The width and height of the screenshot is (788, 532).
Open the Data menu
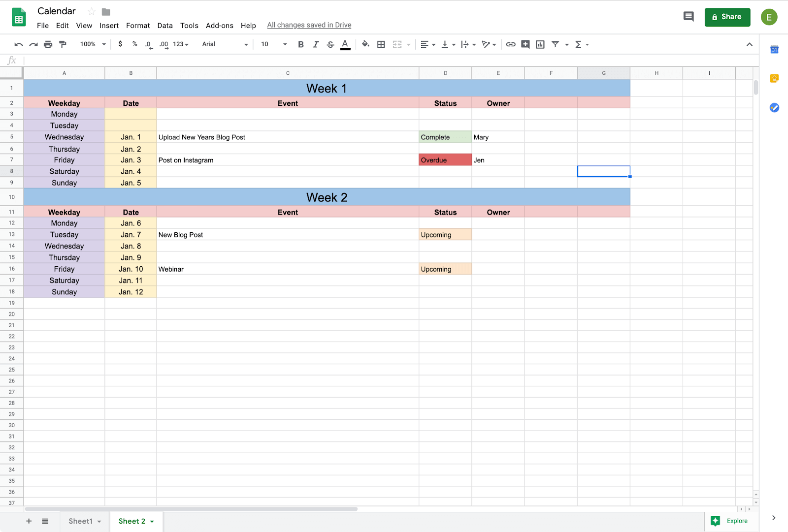(x=165, y=26)
